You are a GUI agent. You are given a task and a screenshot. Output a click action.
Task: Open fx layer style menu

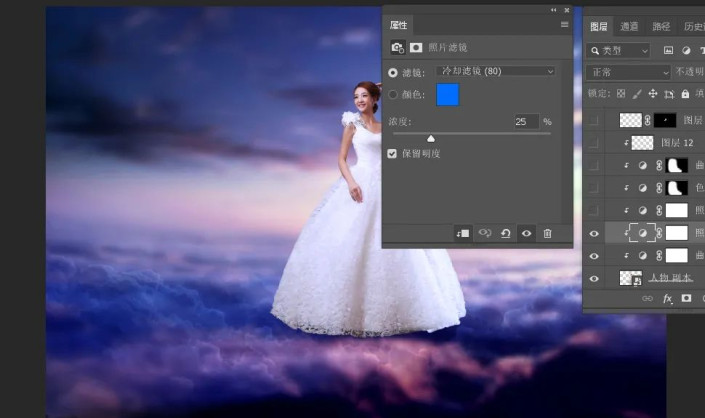668,298
